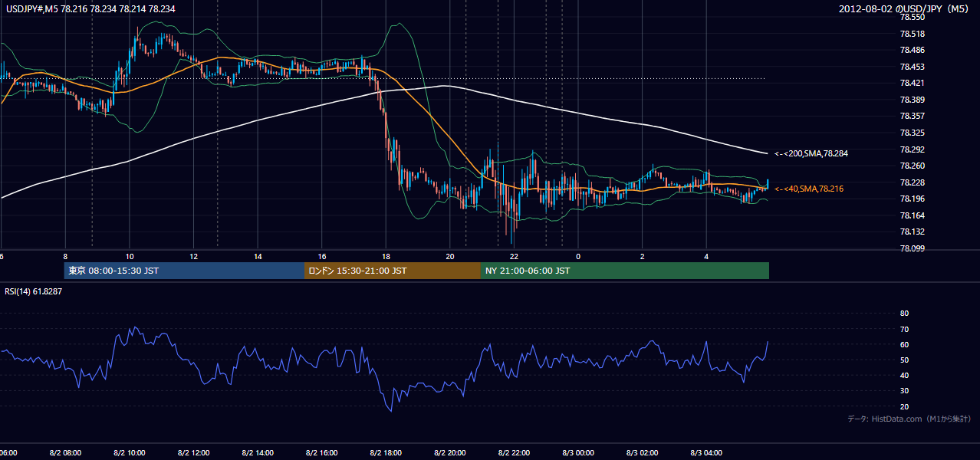The width and height of the screenshot is (980, 460).
Task: Click the RSI 50 level label
Action: pos(904,360)
